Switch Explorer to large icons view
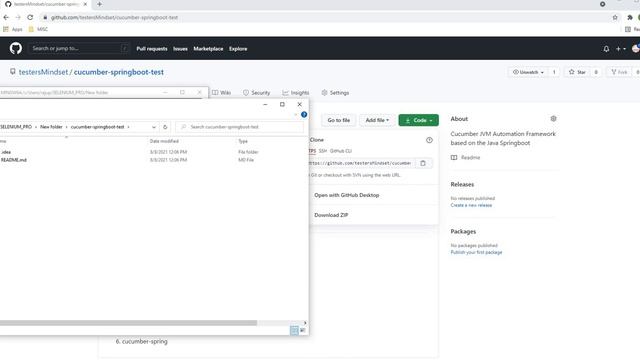640x360 pixels. pyautogui.click(x=303, y=330)
